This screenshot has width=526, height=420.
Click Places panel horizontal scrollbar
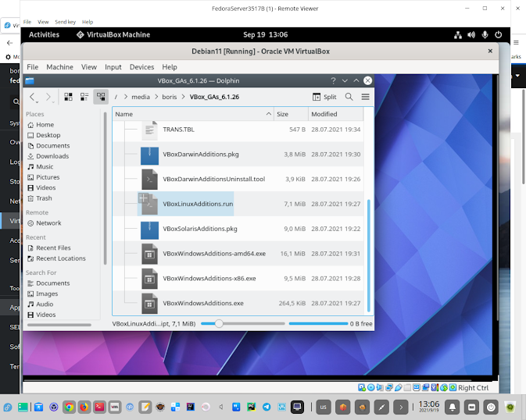coord(59,325)
